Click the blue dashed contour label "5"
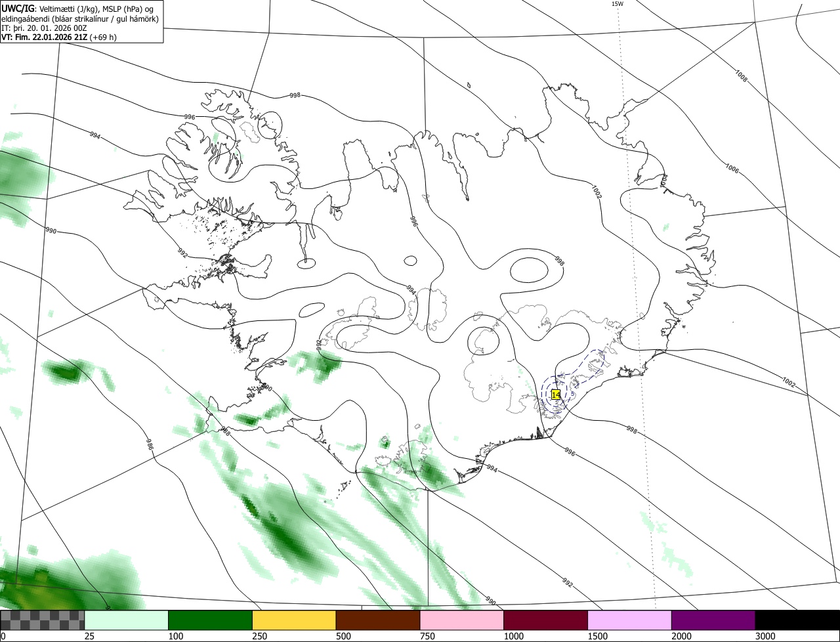The width and height of the screenshot is (840, 642). (x=572, y=395)
